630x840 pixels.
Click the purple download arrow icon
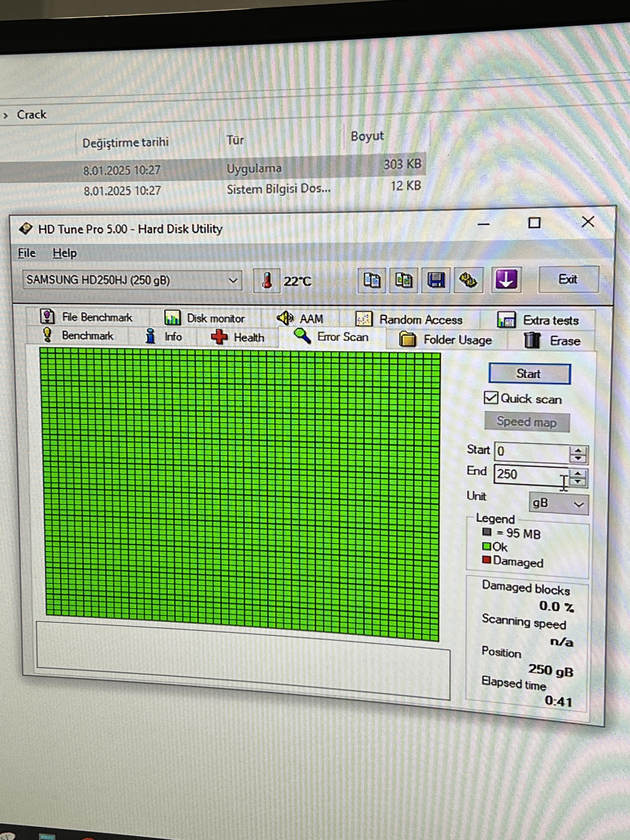[506, 280]
